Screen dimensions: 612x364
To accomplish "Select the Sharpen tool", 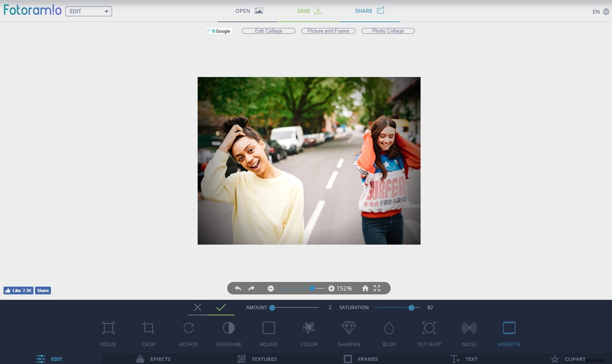I will tap(349, 333).
